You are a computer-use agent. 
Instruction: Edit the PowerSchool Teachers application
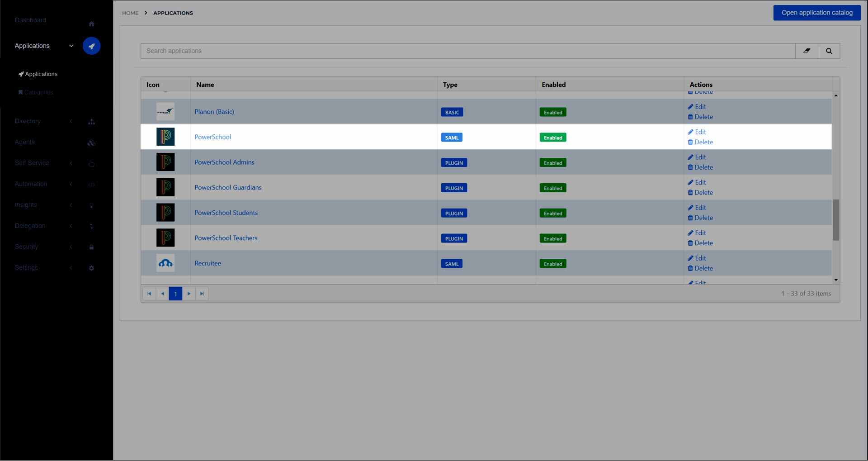[x=697, y=233]
